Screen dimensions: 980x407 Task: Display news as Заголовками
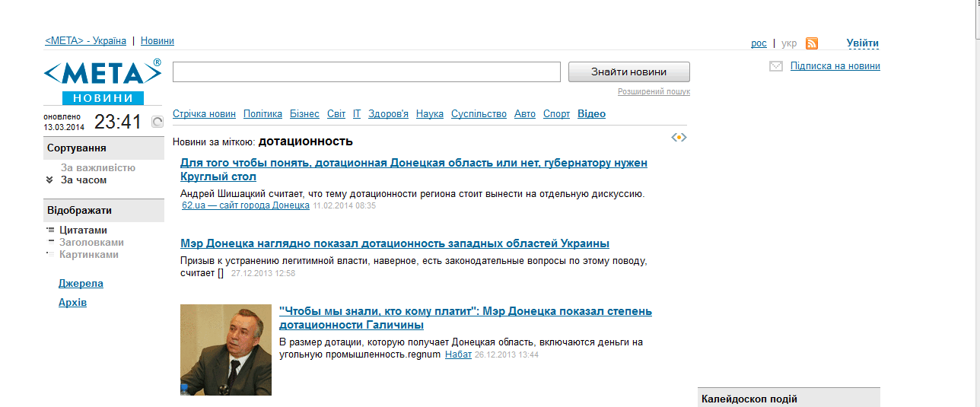click(91, 243)
